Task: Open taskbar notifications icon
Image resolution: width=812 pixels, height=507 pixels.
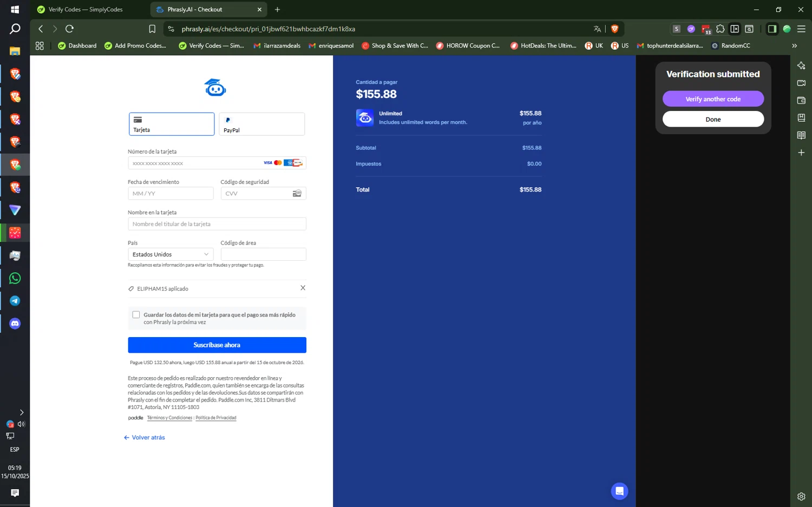Action: pos(15,493)
